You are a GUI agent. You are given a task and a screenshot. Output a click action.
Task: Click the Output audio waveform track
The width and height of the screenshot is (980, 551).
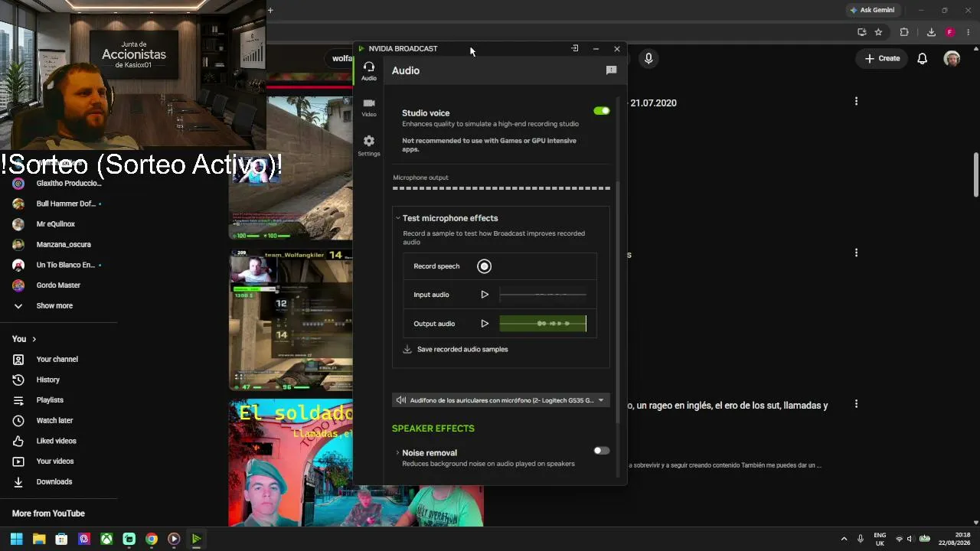(x=543, y=324)
